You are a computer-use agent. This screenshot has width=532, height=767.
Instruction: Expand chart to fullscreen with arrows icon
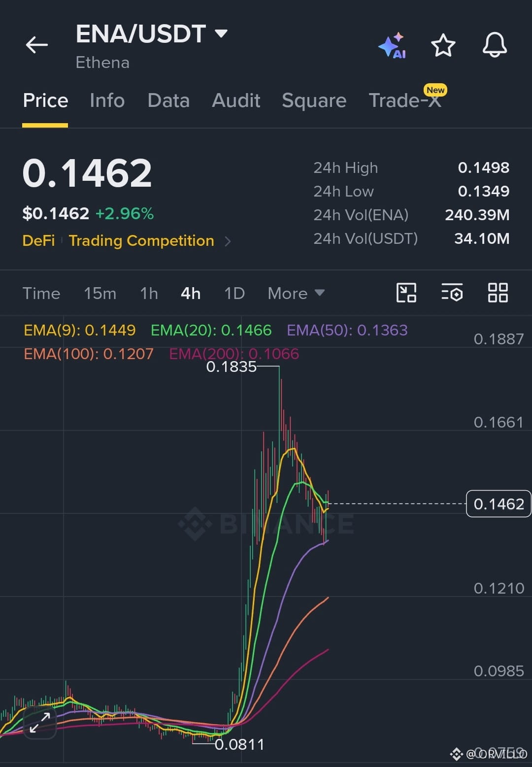(40, 722)
